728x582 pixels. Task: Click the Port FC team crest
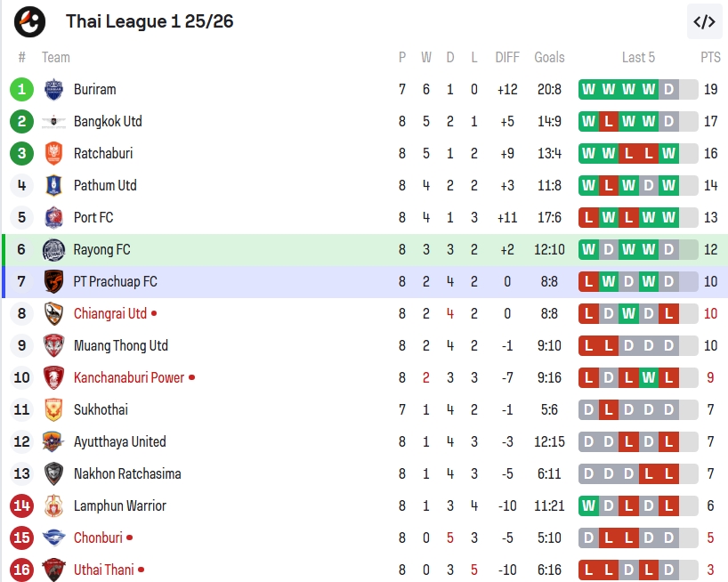point(53,217)
